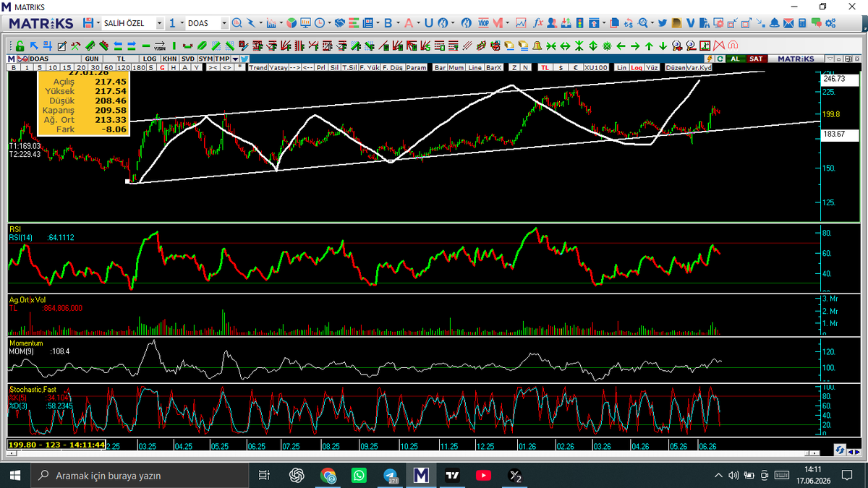Switch chart type to Mum (candlestick)
Screen dimensions: 868x488
click(x=456, y=67)
